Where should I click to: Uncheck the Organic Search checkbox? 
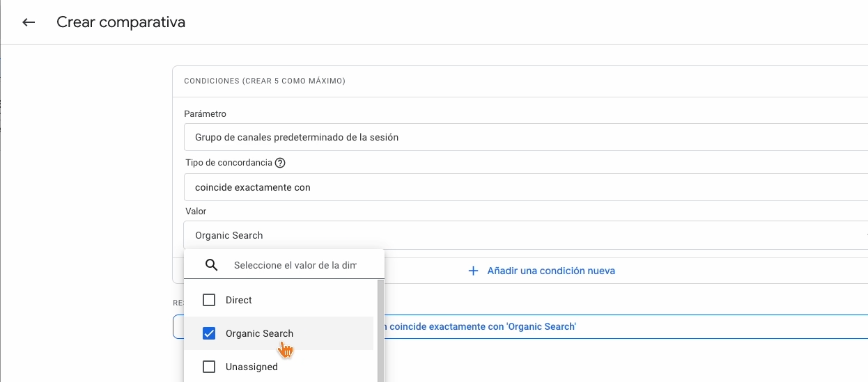209,333
